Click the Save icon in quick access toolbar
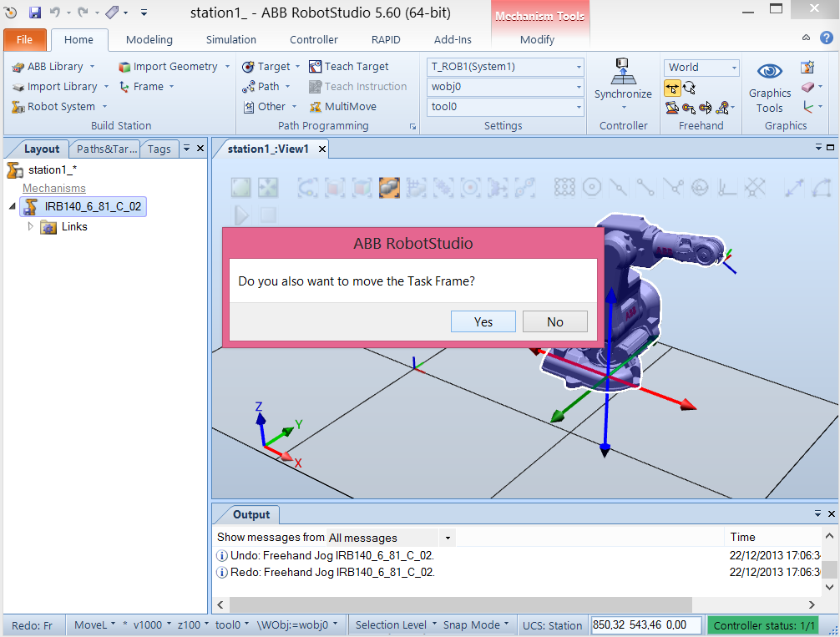The width and height of the screenshot is (840, 637). (35, 13)
